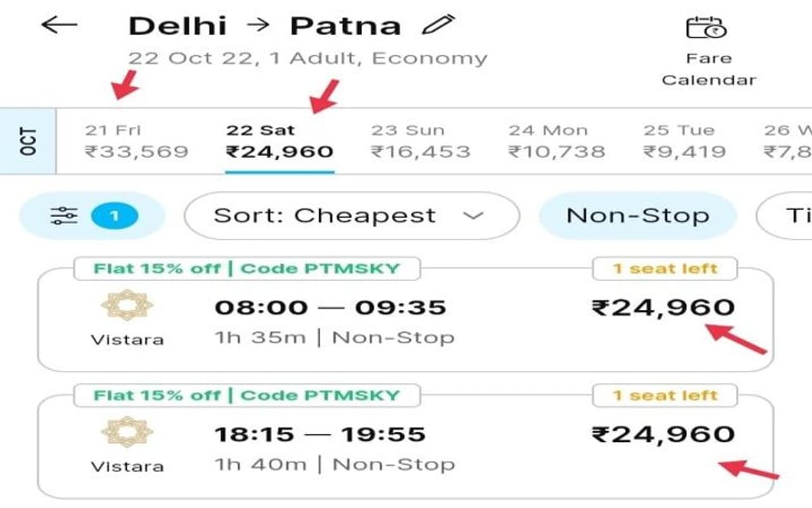Select the 08:00 — 09:35 Vistara flight
The image size is (812, 508).
(406, 321)
